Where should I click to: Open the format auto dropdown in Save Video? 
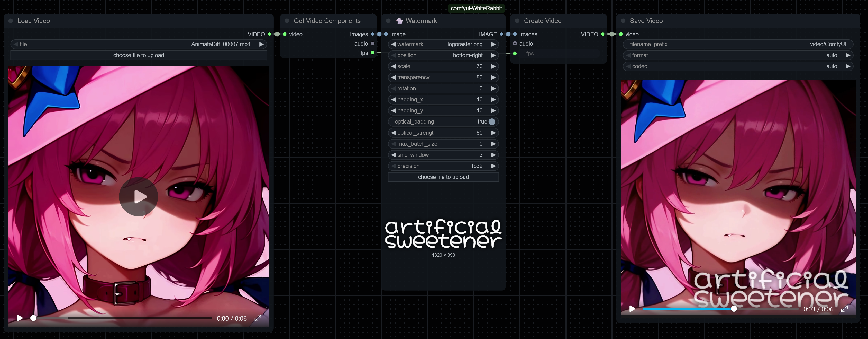[738, 55]
